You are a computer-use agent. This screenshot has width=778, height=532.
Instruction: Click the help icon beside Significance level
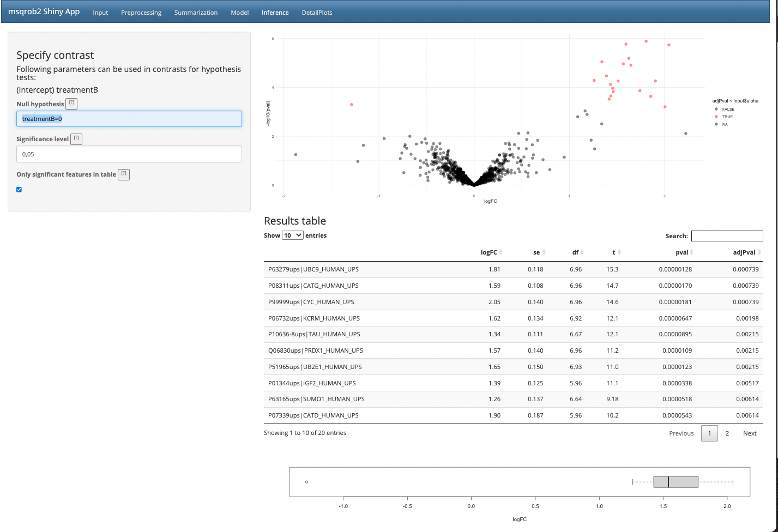[76, 139]
